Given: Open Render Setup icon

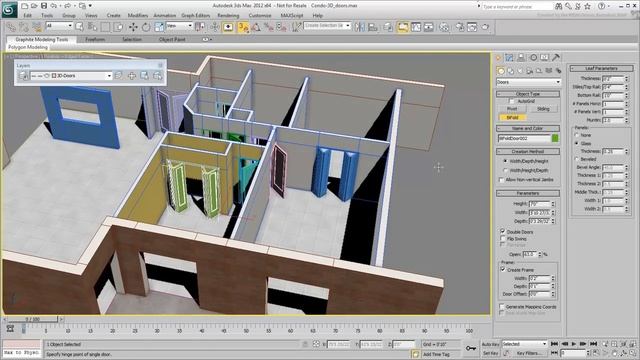Looking at the screenshot, I should (x=460, y=27).
